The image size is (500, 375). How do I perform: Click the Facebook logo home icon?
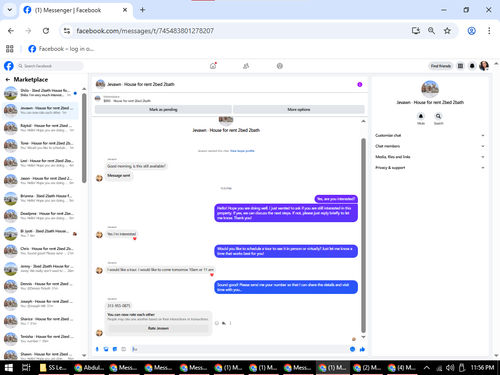pos(9,66)
